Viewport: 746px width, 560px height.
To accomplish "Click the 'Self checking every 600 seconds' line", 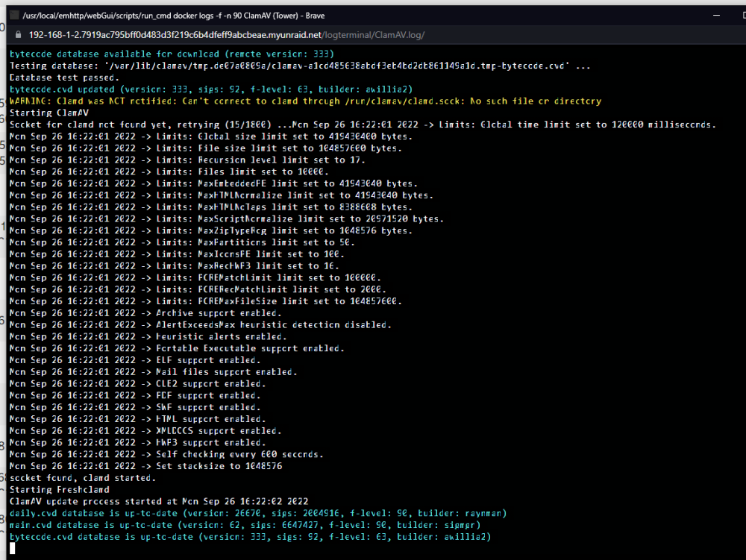I will 166,454.
